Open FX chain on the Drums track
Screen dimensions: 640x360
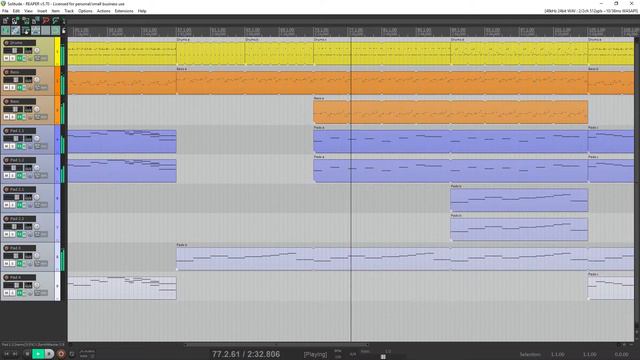(x=19, y=58)
